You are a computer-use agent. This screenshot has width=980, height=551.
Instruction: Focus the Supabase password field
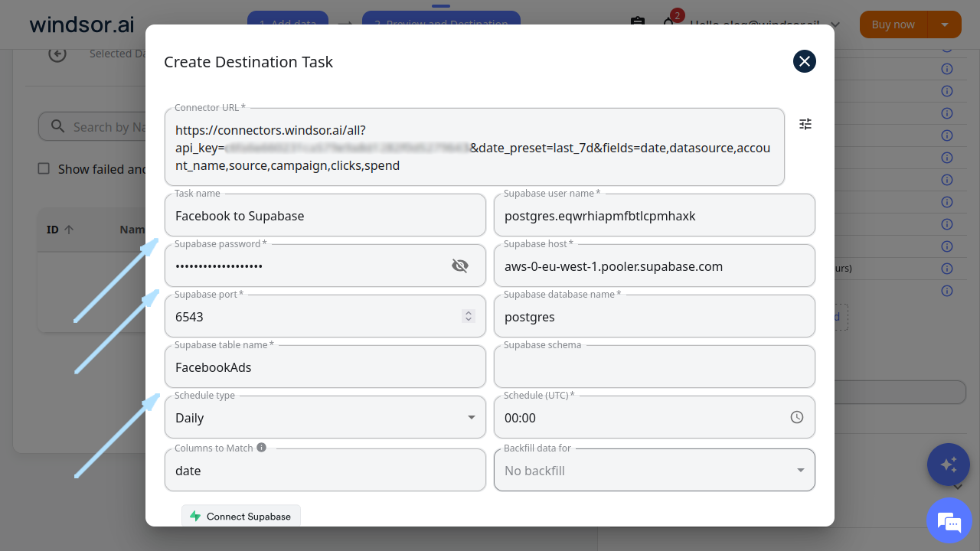[x=325, y=266]
